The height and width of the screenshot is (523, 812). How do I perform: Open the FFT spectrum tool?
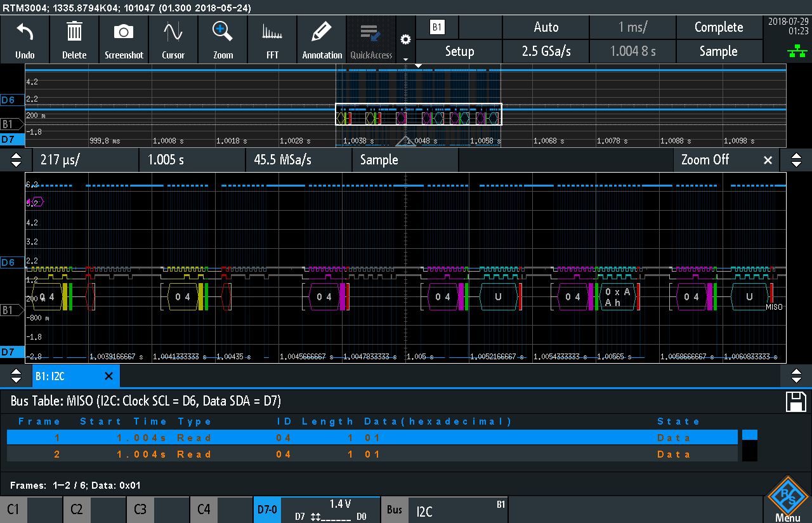click(272, 39)
